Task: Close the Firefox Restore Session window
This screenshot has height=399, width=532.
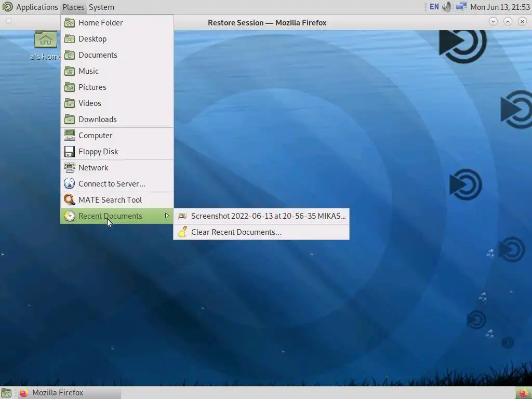Action: [522, 21]
